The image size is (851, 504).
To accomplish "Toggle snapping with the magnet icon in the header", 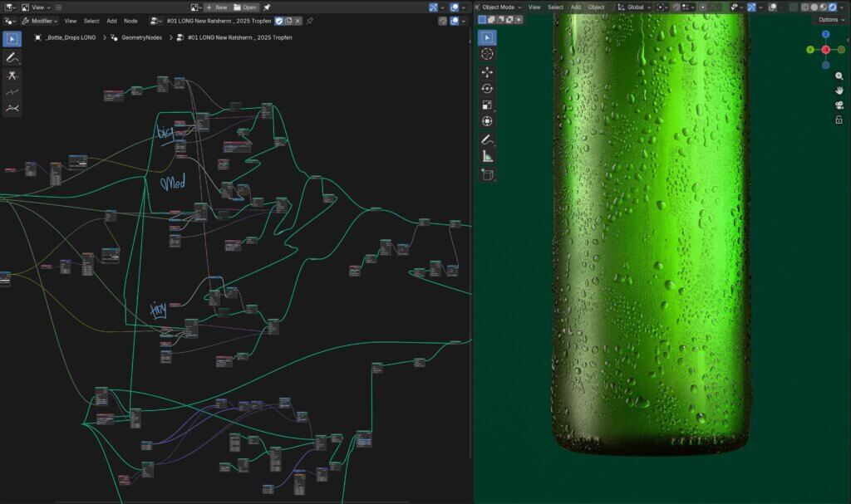I will (x=676, y=7).
